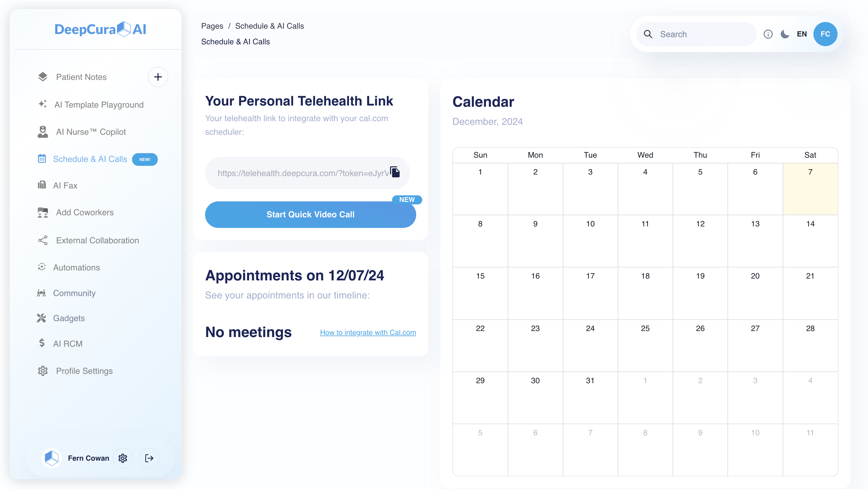Click into the Search field
Screen dimensions: 868x489
click(x=704, y=34)
